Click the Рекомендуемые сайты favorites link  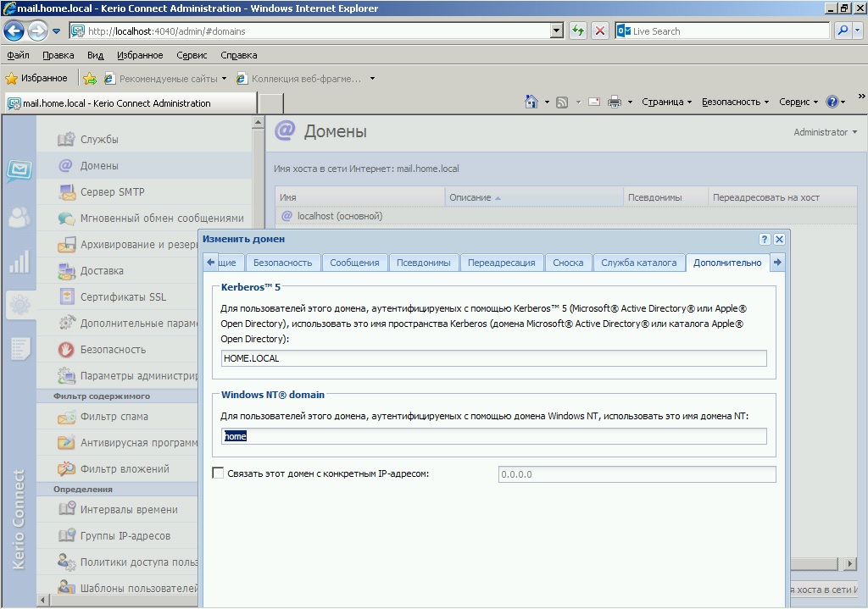[168, 79]
